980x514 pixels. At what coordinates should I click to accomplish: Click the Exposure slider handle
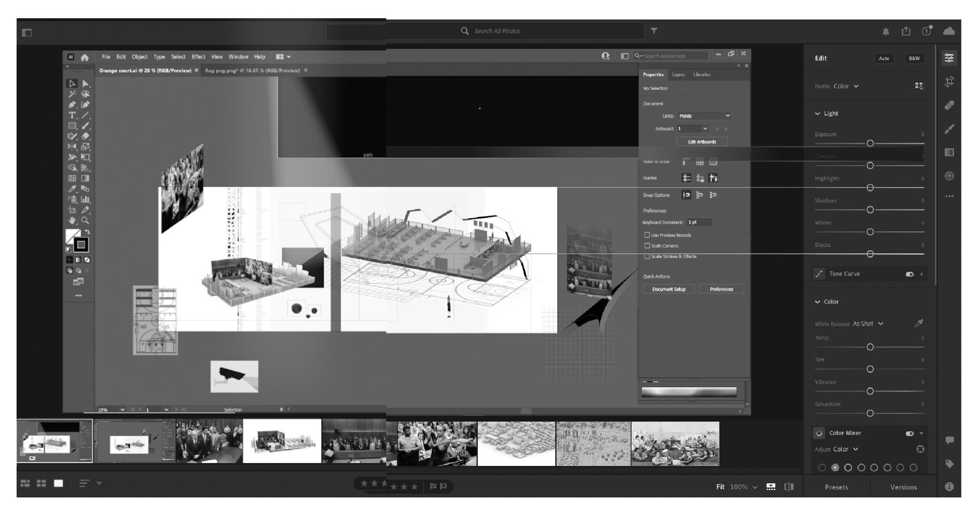coord(870,143)
